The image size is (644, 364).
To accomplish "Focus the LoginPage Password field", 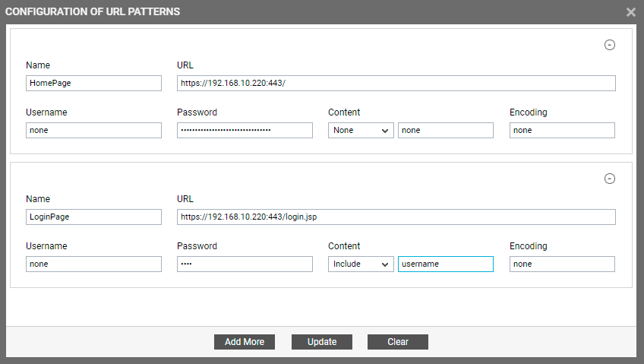I will pyautogui.click(x=245, y=264).
